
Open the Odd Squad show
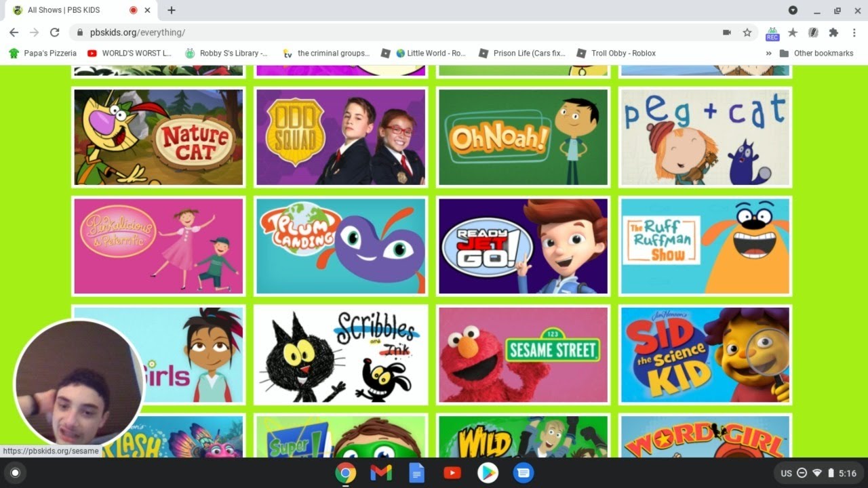coord(340,138)
